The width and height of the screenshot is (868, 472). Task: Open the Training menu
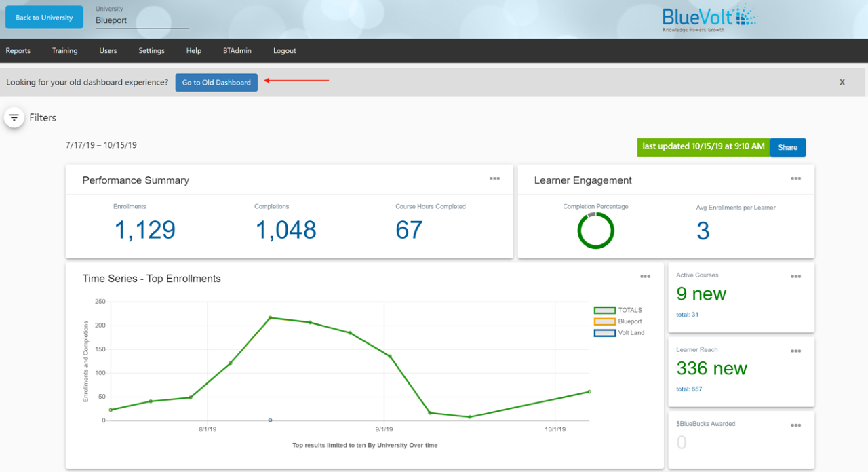tap(64, 51)
